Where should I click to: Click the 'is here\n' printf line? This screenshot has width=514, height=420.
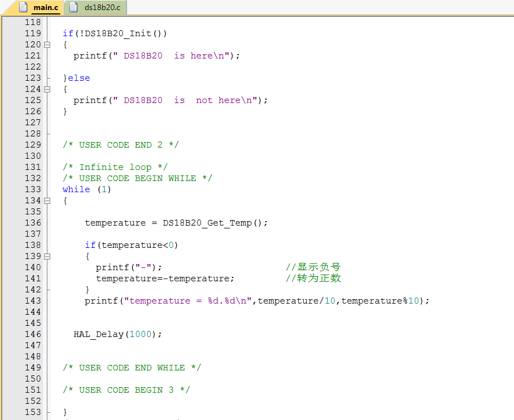(157, 56)
